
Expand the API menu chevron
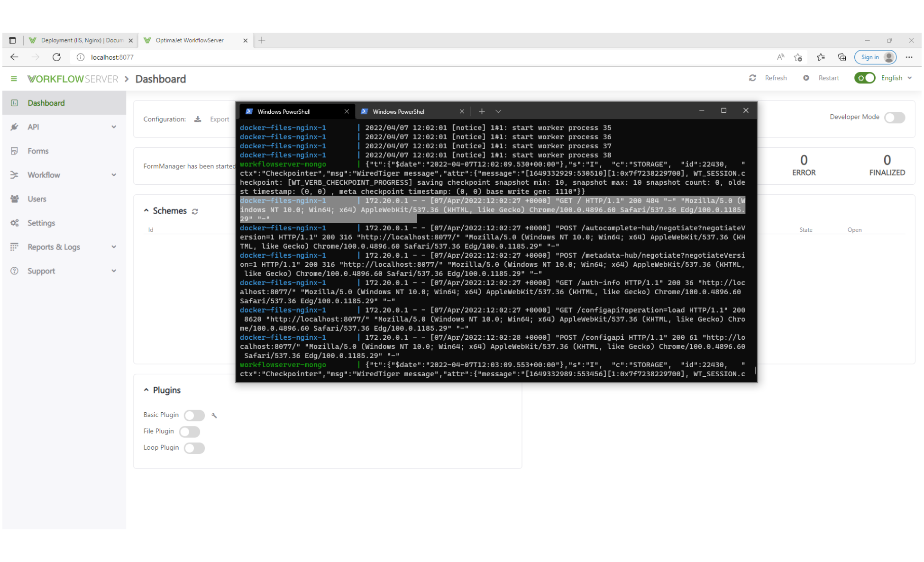point(114,127)
